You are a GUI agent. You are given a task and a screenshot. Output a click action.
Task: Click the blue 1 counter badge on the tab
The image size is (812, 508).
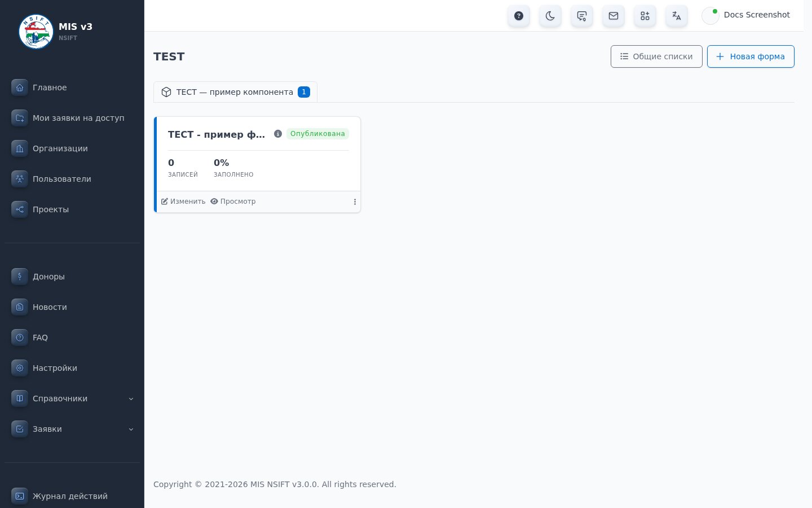304,92
